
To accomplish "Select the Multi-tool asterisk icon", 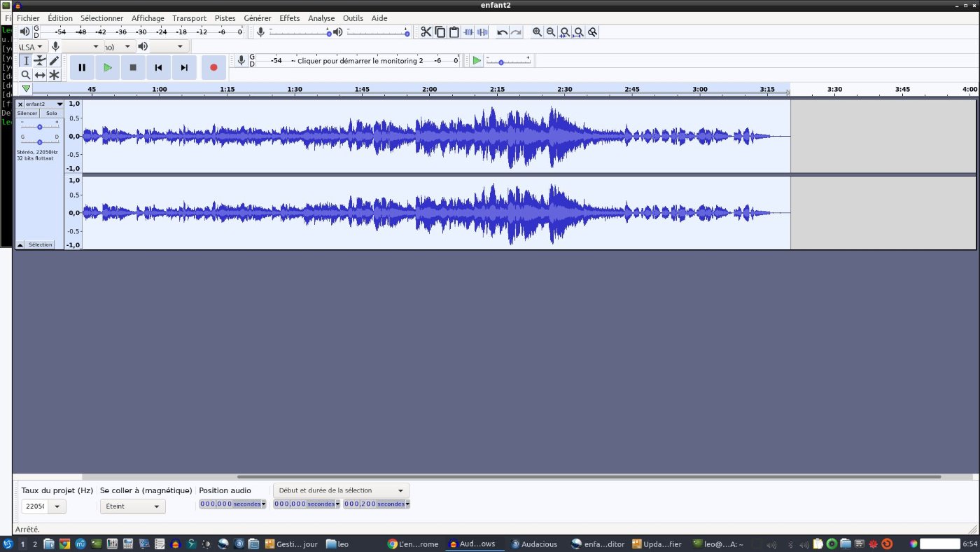I will click(54, 75).
